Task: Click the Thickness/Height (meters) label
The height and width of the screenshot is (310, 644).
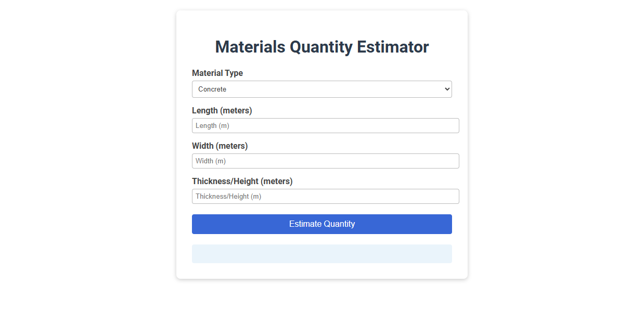Action: coord(242,181)
